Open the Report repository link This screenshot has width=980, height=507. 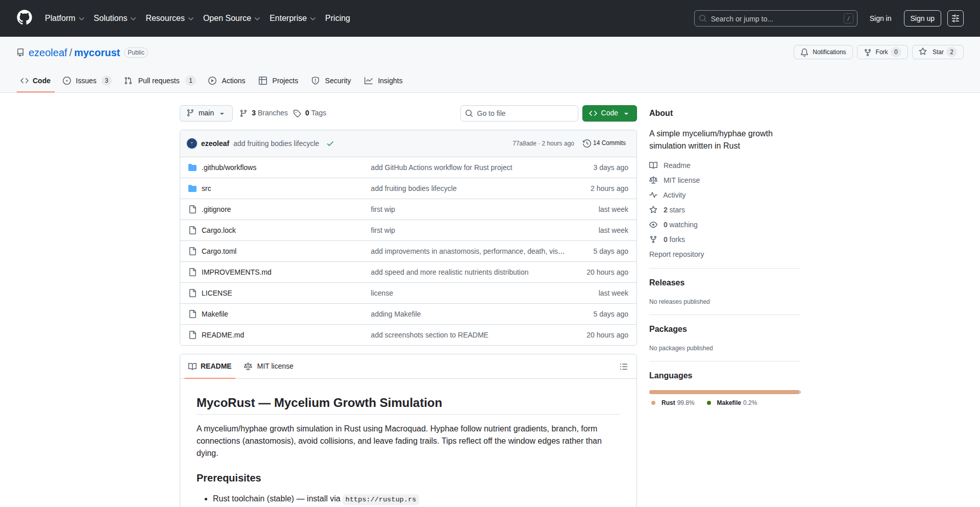[676, 254]
